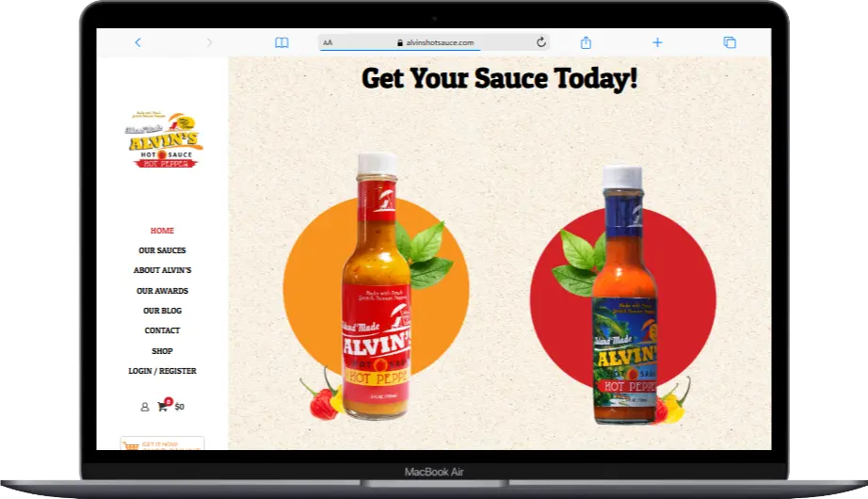Screen dimensions: 868x499
Task: Visit the OUR BLOG link
Action: tap(162, 311)
